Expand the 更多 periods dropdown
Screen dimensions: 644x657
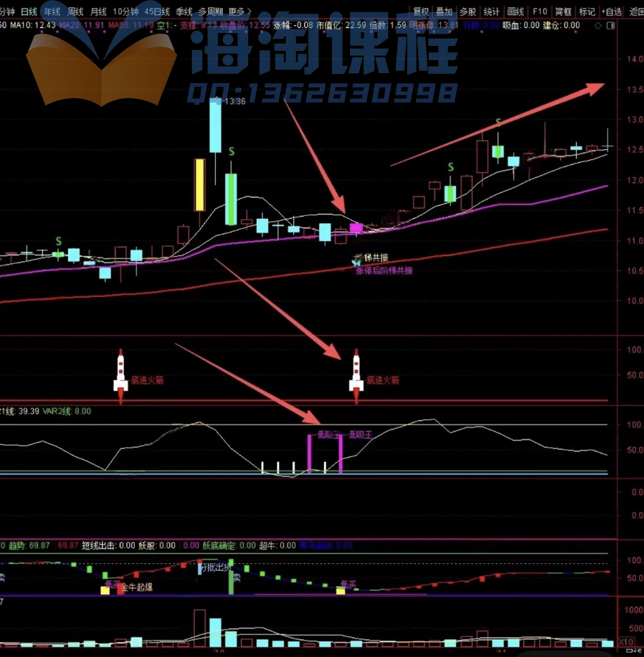coord(236,11)
